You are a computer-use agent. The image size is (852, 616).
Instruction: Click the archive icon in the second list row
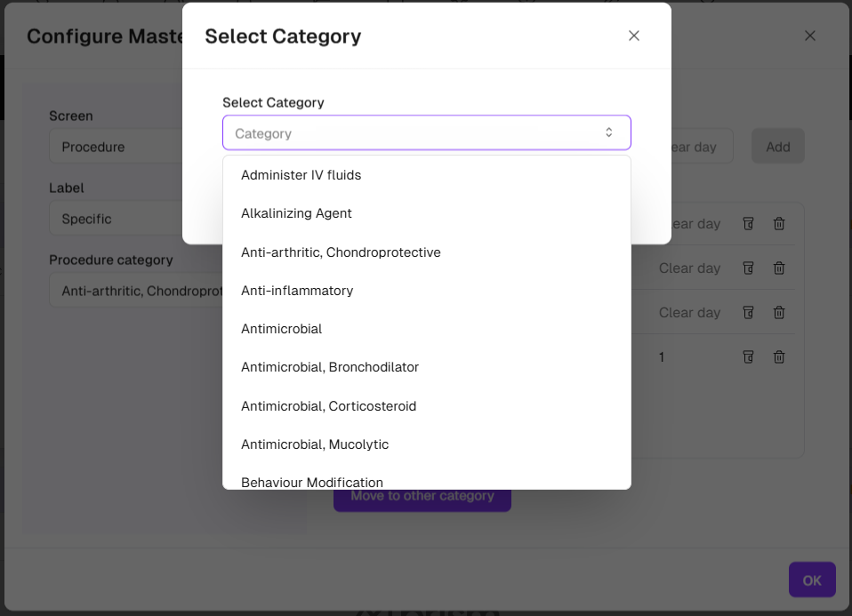[748, 268]
